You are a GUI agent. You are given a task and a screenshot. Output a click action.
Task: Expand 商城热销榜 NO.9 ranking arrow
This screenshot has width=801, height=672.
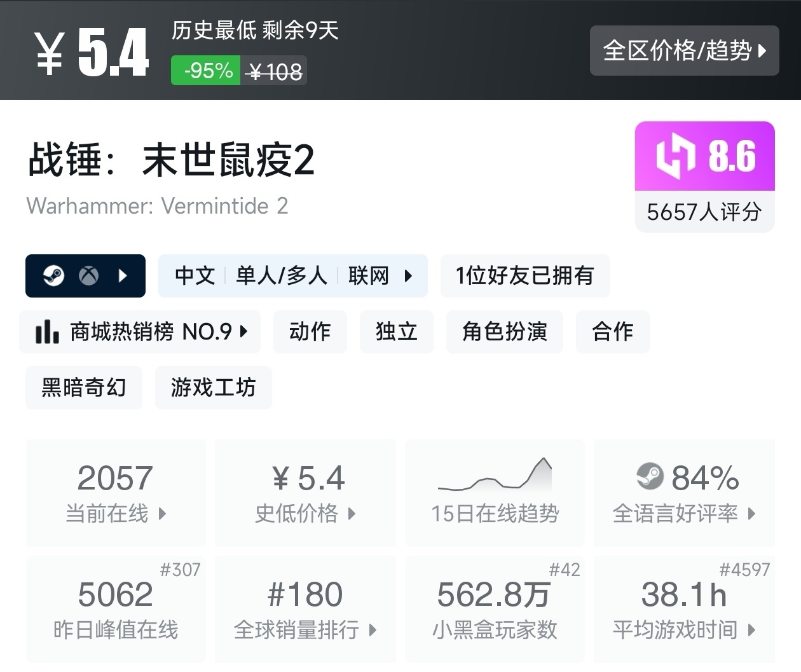[x=244, y=331]
